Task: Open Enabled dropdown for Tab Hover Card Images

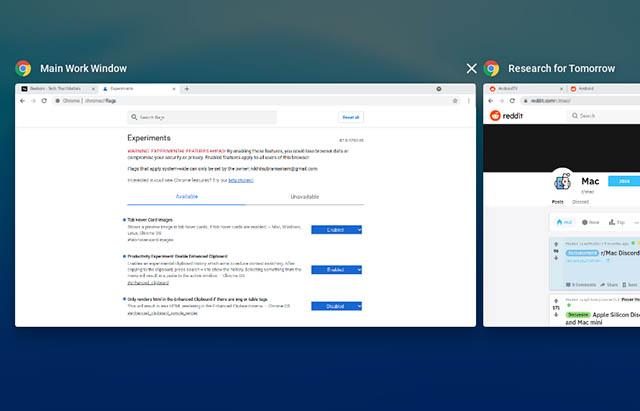Action: [x=336, y=230]
